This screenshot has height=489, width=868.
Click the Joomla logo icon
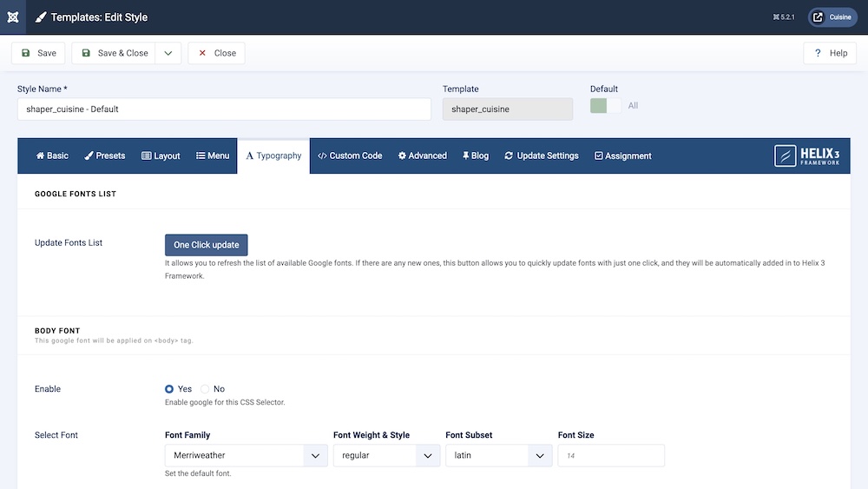pyautogui.click(x=12, y=17)
